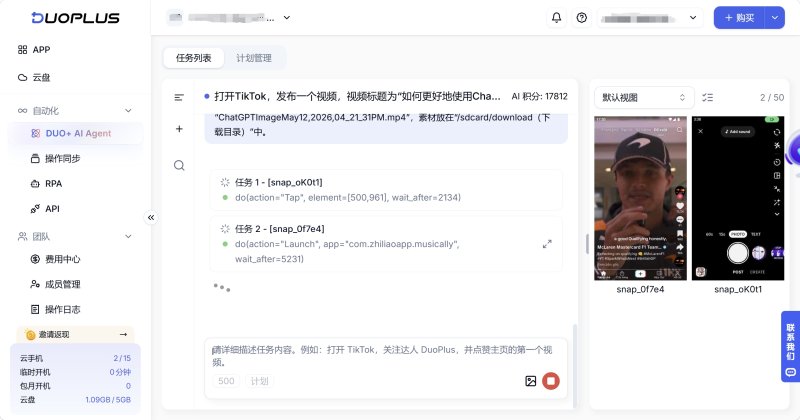Expand the 任务 2 details arrow icon
The height and width of the screenshot is (420, 800).
coord(547,244)
